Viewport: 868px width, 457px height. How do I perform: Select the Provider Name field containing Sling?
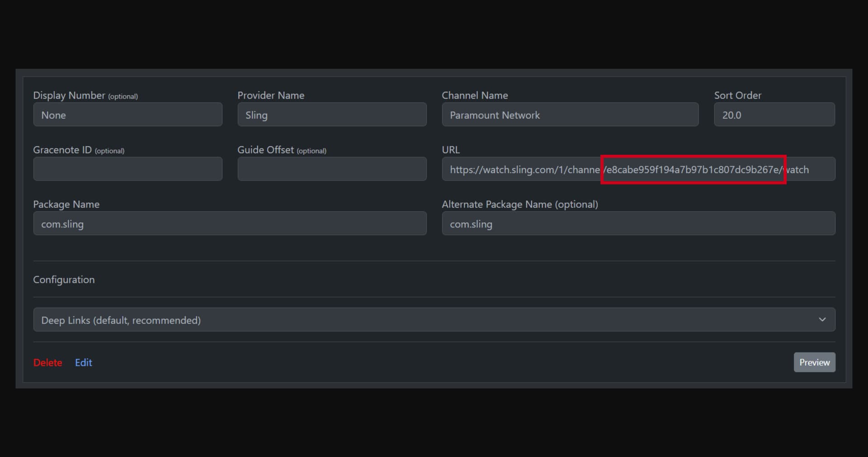(332, 114)
